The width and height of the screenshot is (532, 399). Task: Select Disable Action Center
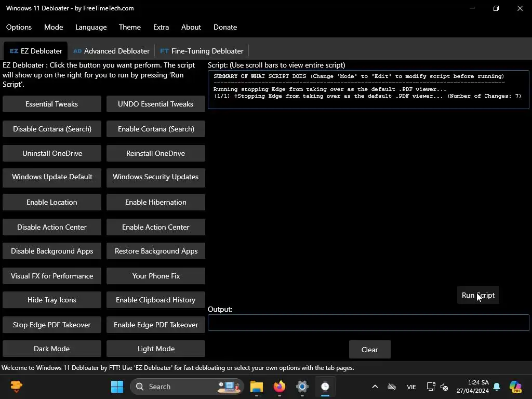[x=51, y=227]
